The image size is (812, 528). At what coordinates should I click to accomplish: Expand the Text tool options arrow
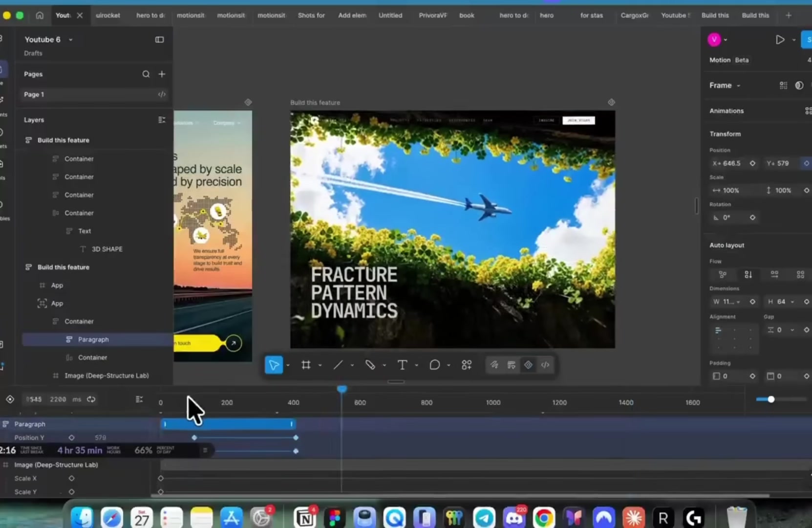[x=417, y=365]
